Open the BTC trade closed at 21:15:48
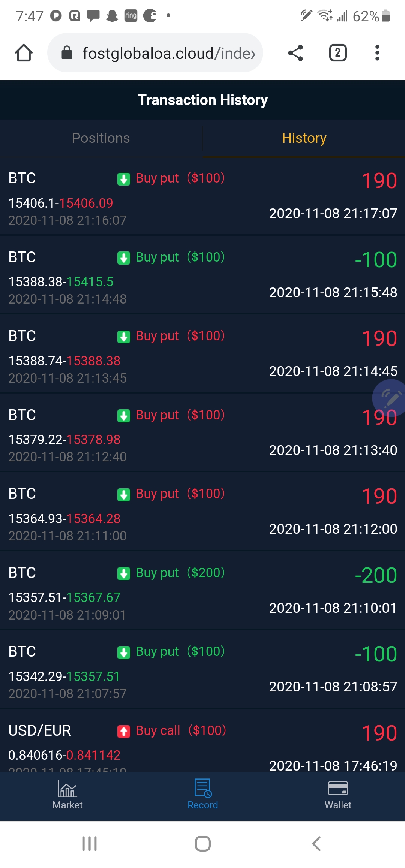405x868 pixels. pos(202,275)
